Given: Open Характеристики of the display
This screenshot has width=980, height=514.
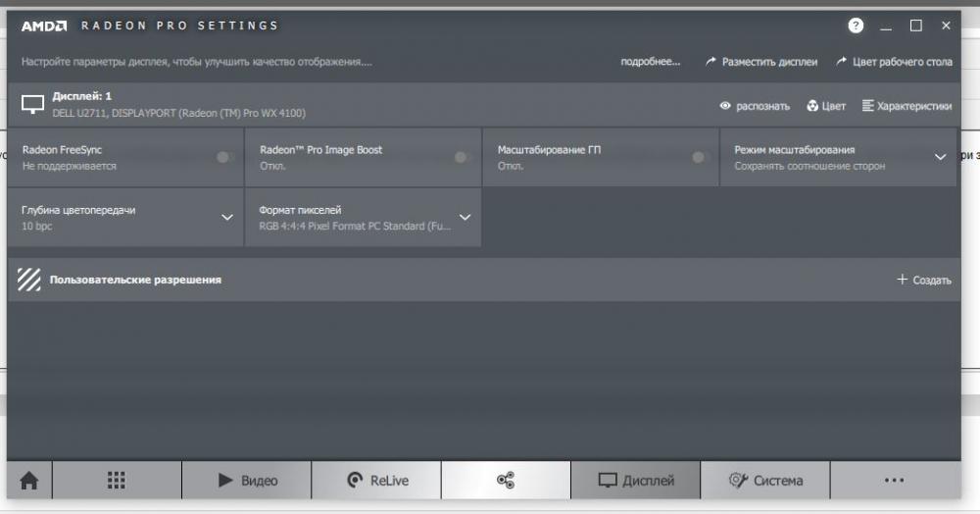Looking at the screenshot, I should (x=914, y=106).
